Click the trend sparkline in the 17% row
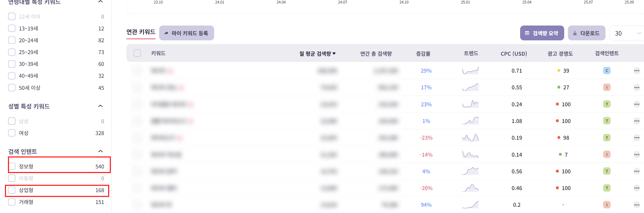This screenshot has height=213, width=644. pyautogui.click(x=470, y=87)
